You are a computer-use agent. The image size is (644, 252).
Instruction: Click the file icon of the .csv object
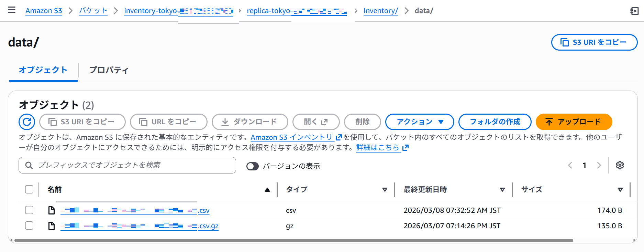[52, 210]
